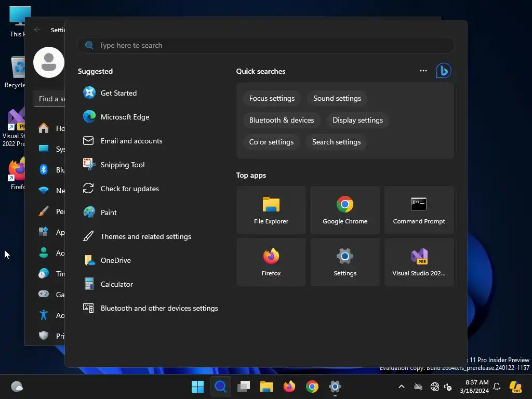532x399 pixels.
Task: Open the notification bell
Action: pos(497,387)
